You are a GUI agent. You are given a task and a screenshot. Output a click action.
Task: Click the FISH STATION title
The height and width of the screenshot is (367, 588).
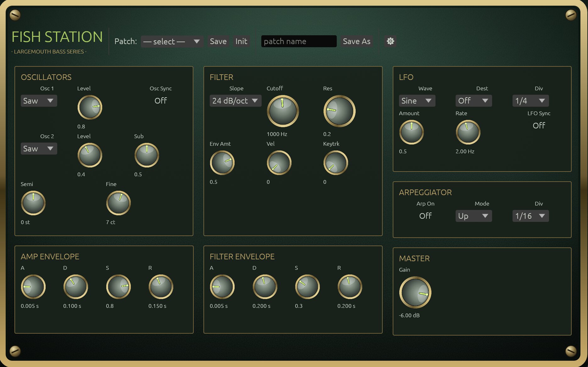click(x=57, y=37)
